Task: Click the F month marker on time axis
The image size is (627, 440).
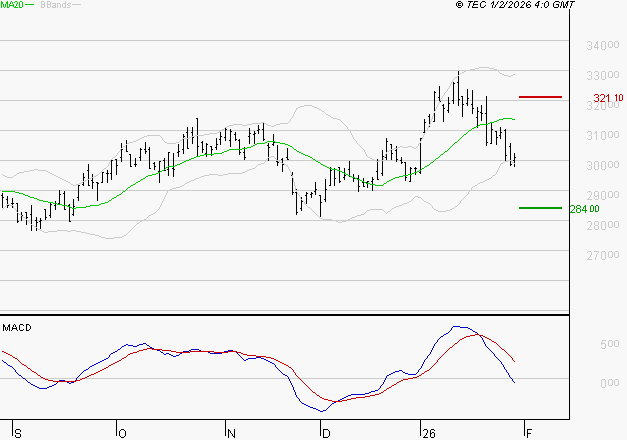Action: [x=529, y=434]
